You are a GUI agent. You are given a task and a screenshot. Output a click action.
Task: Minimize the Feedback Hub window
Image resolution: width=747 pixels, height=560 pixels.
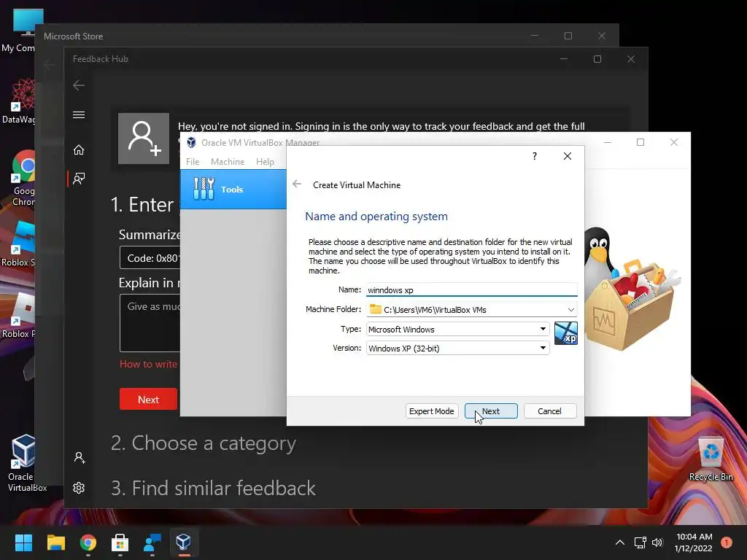tap(564, 59)
